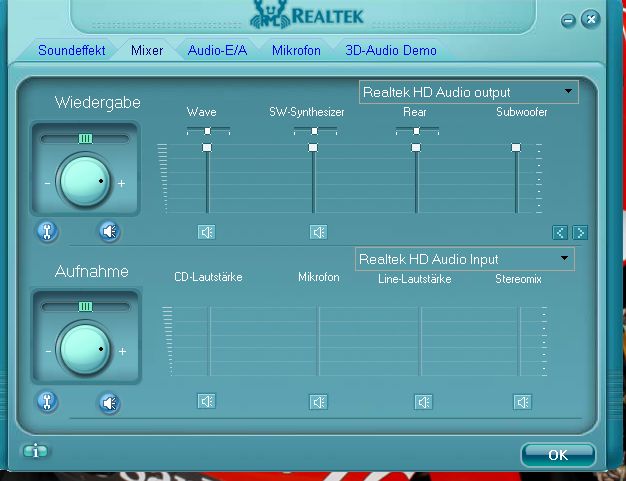Show previous playback channels with left arrow
This screenshot has width=626, height=481.
[x=560, y=232]
